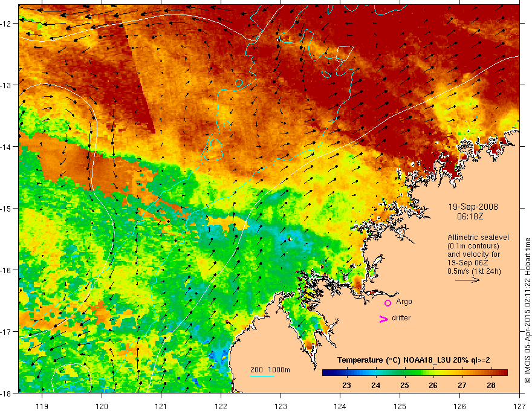Click the date label 19-Sep-2008
Viewport: 532px width, 411px height.
click(x=473, y=207)
